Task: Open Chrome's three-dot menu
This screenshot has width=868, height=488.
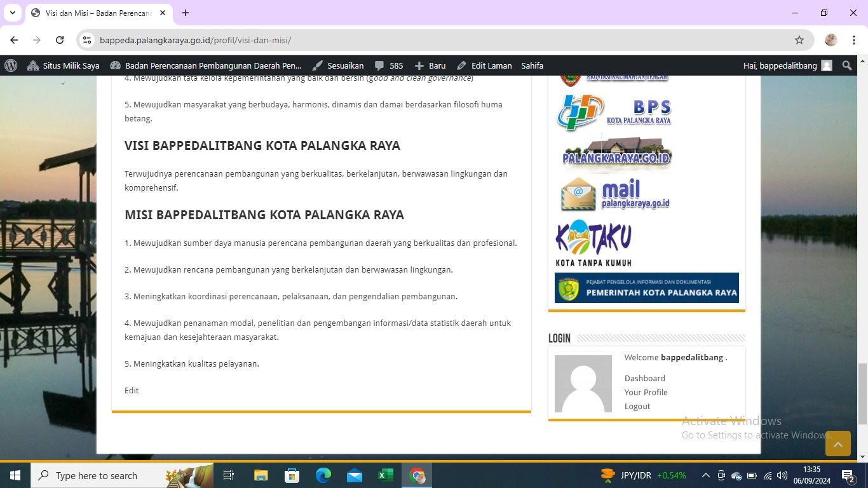Action: pyautogui.click(x=854, y=40)
